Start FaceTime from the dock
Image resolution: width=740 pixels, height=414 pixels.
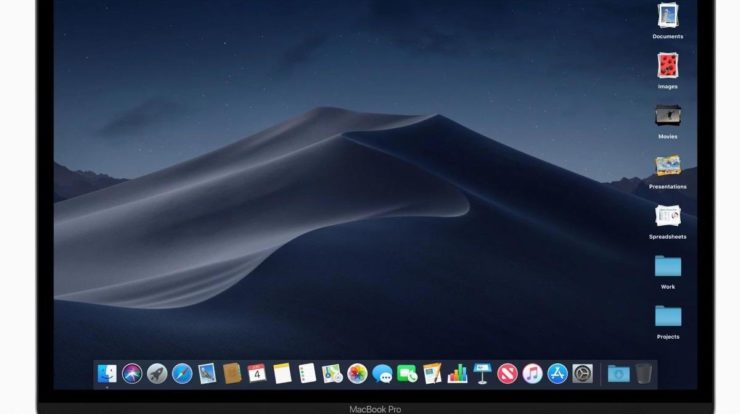(x=407, y=374)
